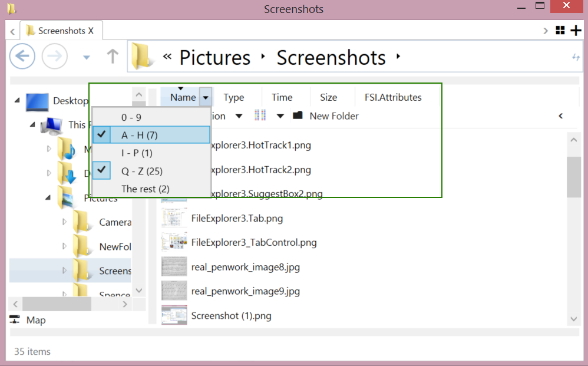Expand the arrow after the Screenshots breadcrumb
The image size is (588, 366).
pos(398,57)
